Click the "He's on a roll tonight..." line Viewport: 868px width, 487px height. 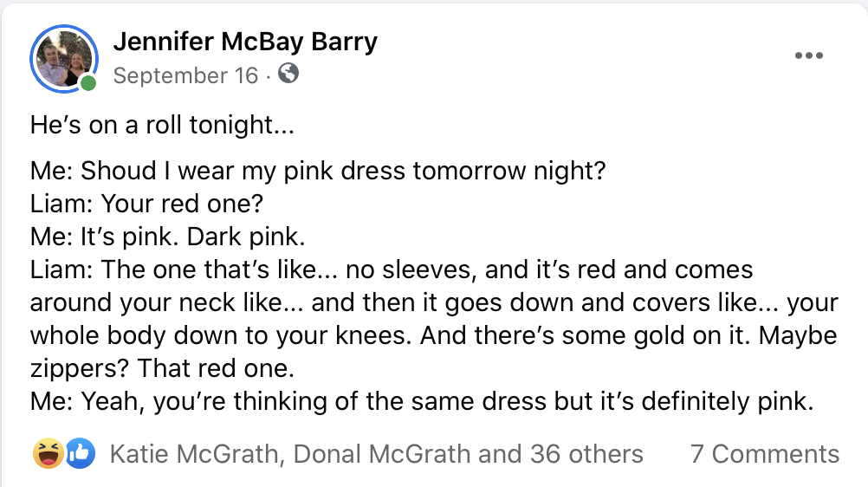coord(163,126)
